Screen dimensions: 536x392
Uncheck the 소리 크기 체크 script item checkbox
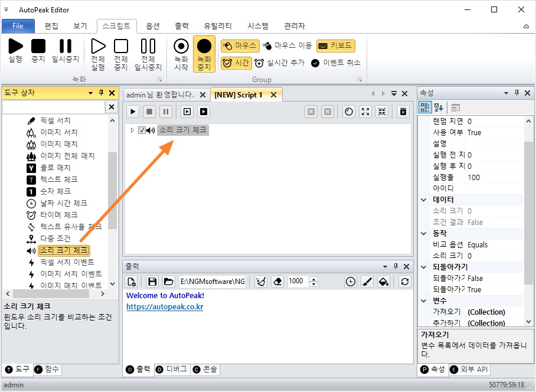click(x=142, y=130)
